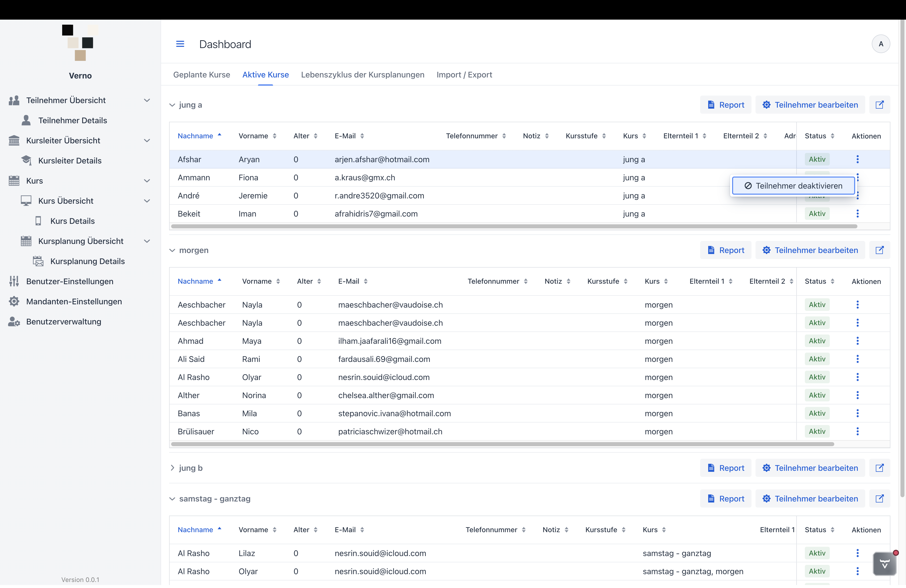This screenshot has height=588, width=906.
Task: Sort jung a table by Nachname header
Action: point(200,136)
